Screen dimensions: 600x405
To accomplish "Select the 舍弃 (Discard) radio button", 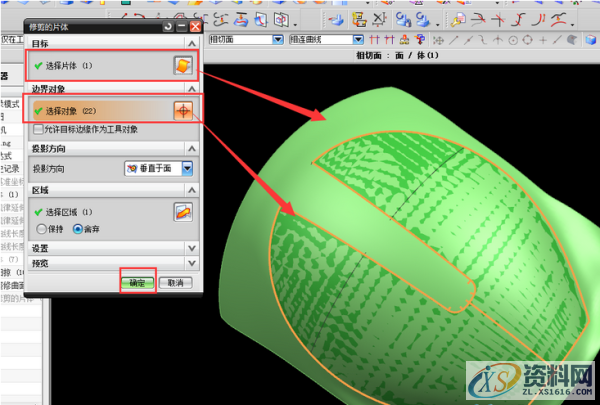I will click(78, 228).
